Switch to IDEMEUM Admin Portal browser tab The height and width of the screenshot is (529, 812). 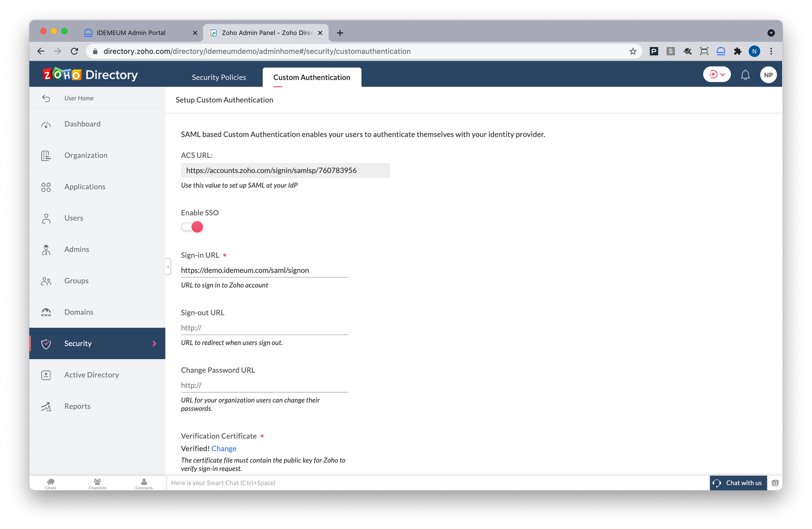click(x=140, y=33)
